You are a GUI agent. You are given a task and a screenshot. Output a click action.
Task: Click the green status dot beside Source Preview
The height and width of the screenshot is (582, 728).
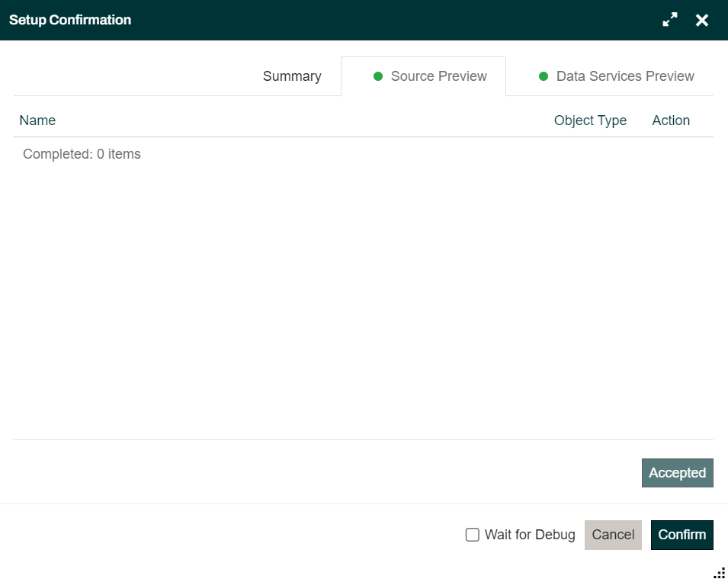pos(378,76)
